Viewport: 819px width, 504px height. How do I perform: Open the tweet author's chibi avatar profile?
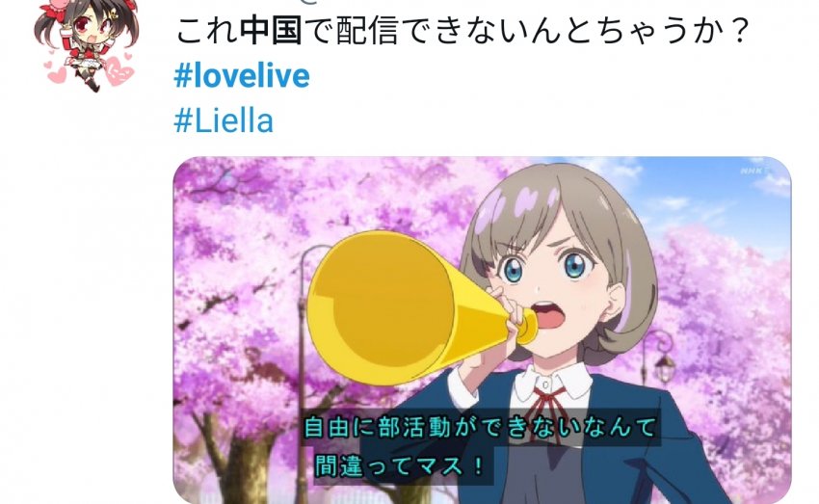click(x=86, y=44)
